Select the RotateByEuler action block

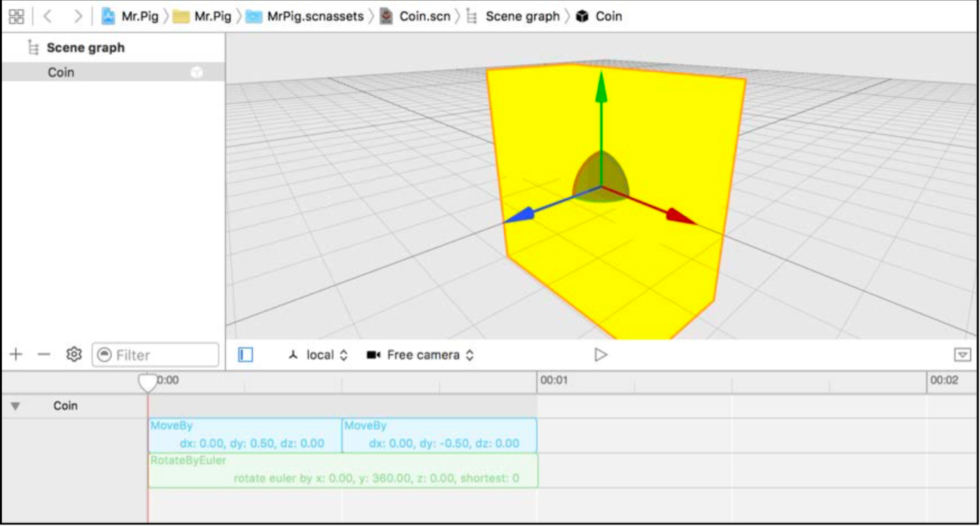point(343,470)
